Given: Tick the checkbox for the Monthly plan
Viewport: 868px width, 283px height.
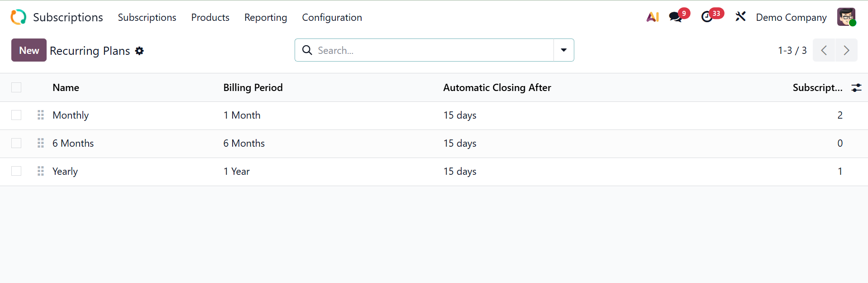Looking at the screenshot, I should click(x=16, y=115).
